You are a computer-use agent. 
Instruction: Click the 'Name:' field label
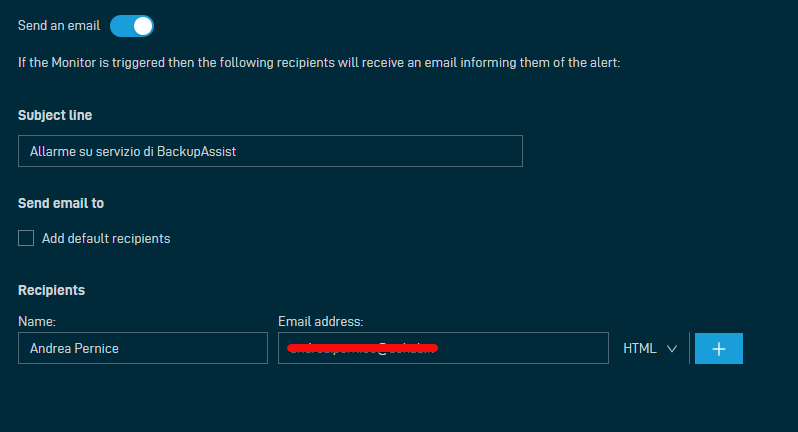click(x=37, y=321)
